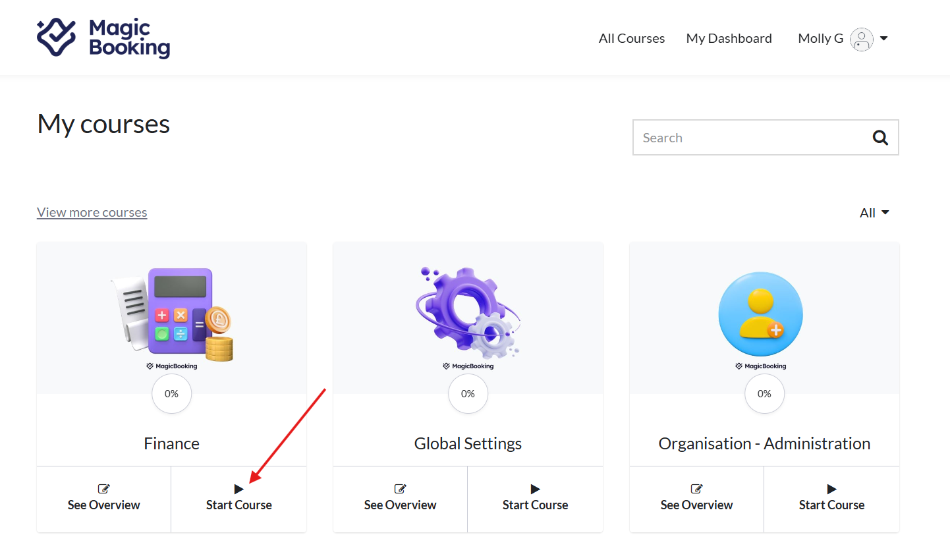Click See Overview label under Global Settings

pyautogui.click(x=401, y=505)
